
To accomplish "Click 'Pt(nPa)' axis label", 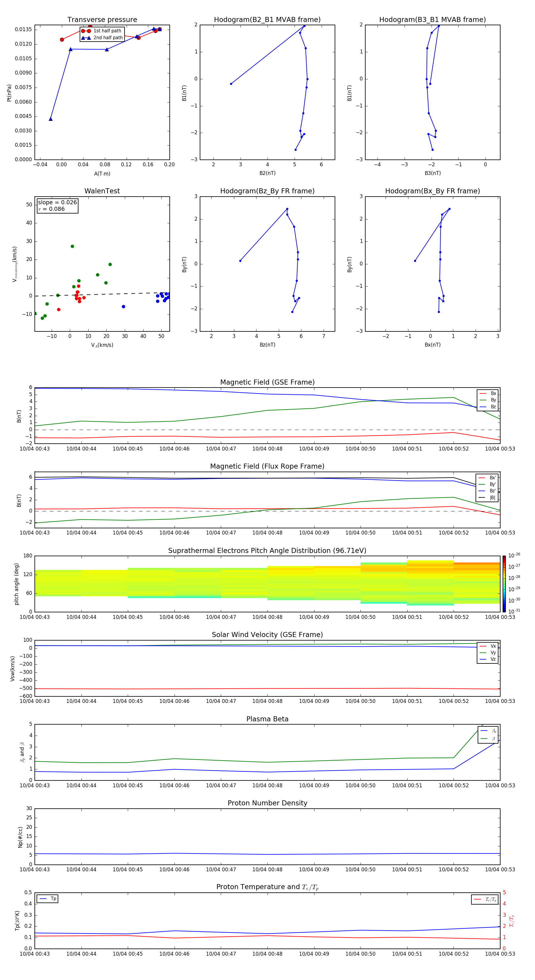I will (9, 92).
